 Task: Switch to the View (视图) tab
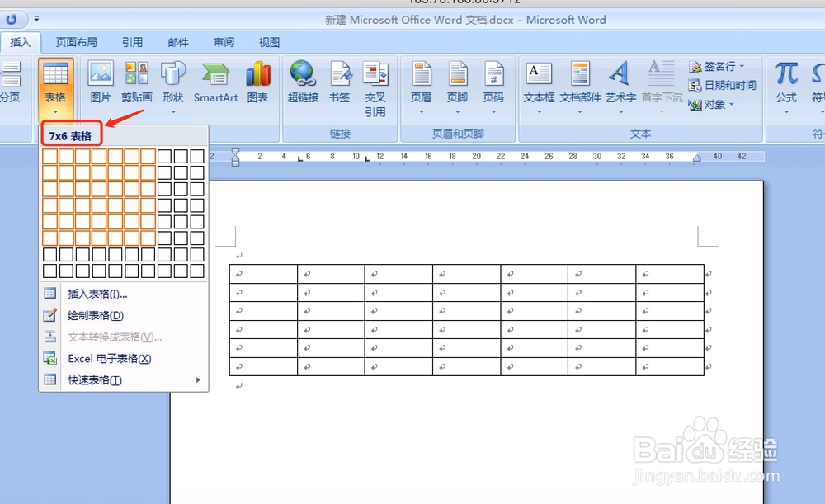(x=270, y=43)
